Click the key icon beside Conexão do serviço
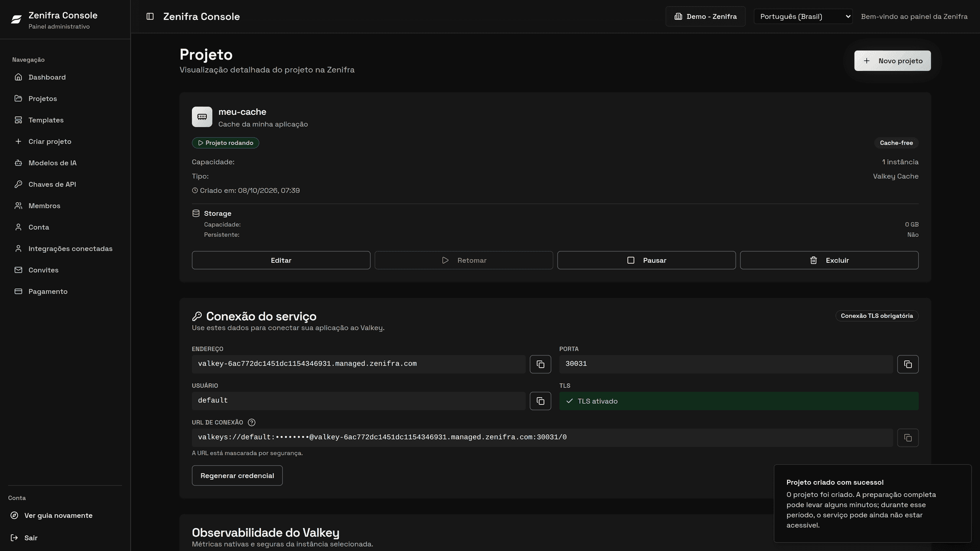Image resolution: width=980 pixels, height=551 pixels. click(x=197, y=316)
